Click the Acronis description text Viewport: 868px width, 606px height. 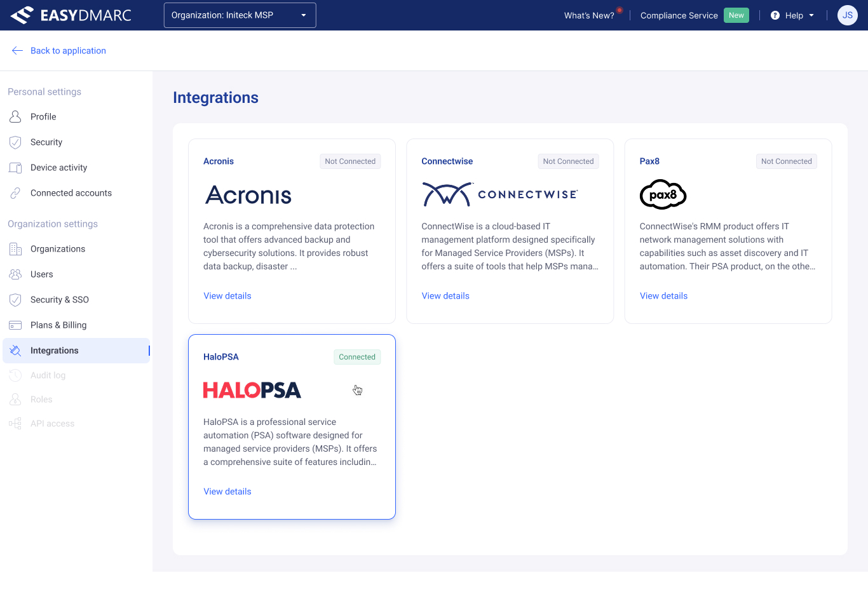[289, 246]
